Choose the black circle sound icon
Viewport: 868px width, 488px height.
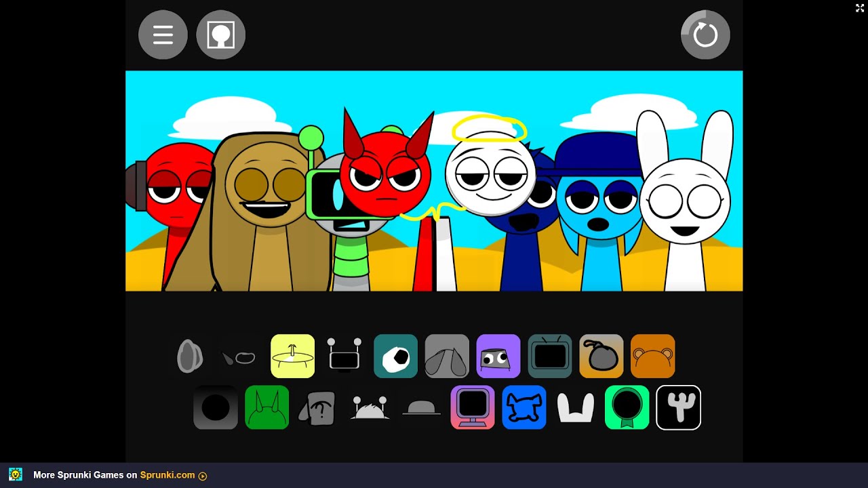(216, 407)
